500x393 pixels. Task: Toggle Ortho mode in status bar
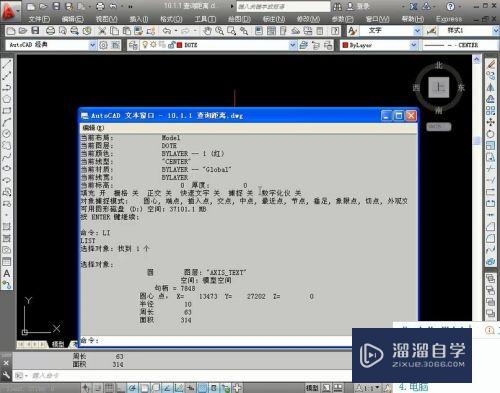(x=120, y=388)
